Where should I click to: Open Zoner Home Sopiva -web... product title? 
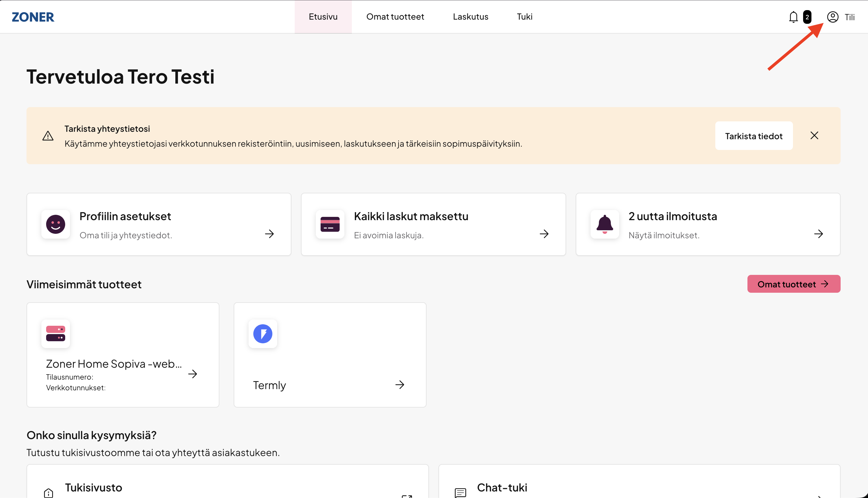(114, 364)
